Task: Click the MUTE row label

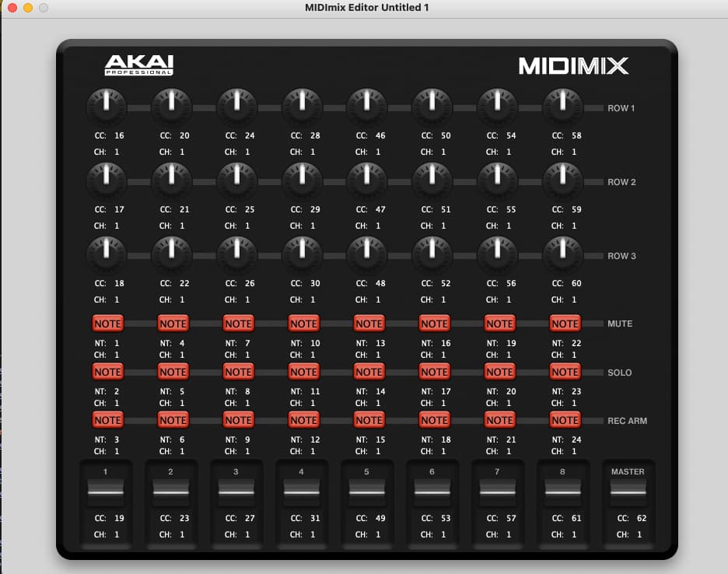Action: [620, 324]
